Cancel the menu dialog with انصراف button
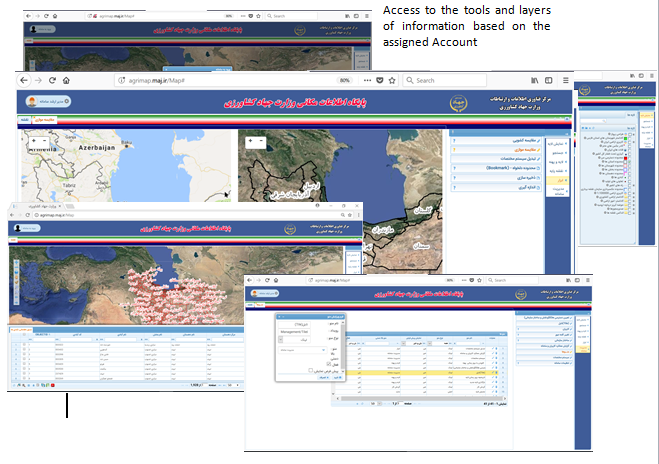The width and height of the screenshot is (659, 464). tap(323, 378)
